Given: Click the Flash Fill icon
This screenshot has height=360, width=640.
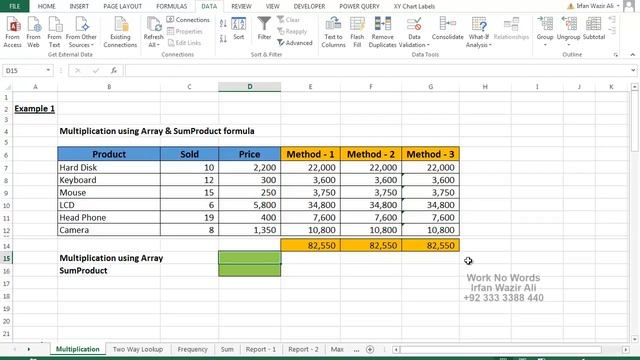Looking at the screenshot, I should (x=357, y=32).
